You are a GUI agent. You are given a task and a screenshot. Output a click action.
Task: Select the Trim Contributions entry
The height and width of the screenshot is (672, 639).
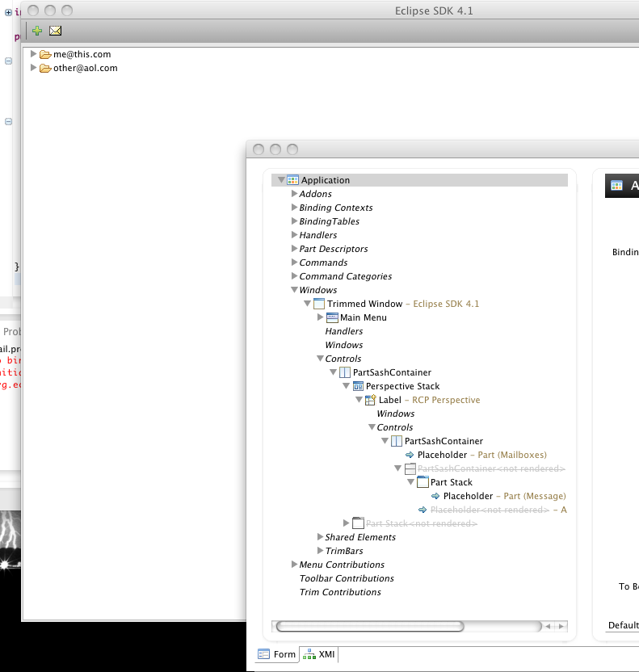340,592
